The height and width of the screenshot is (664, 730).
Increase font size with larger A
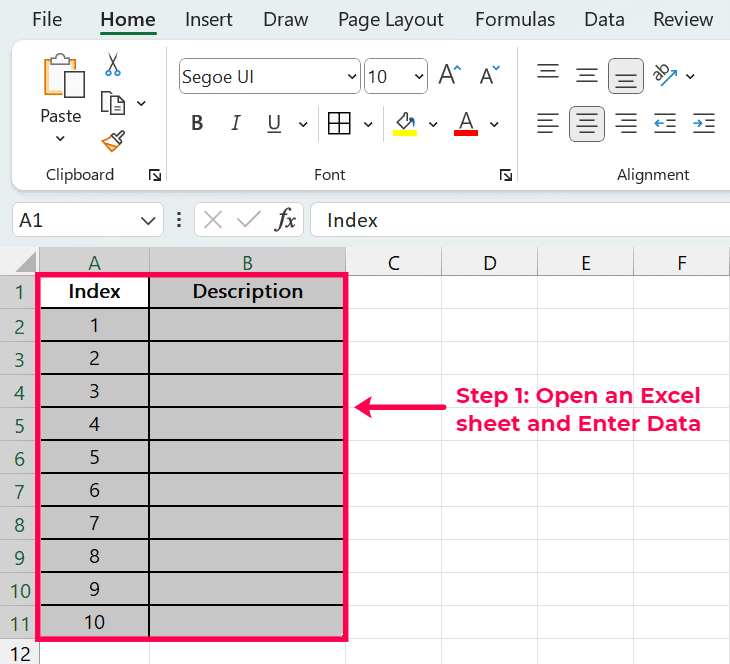coord(450,75)
